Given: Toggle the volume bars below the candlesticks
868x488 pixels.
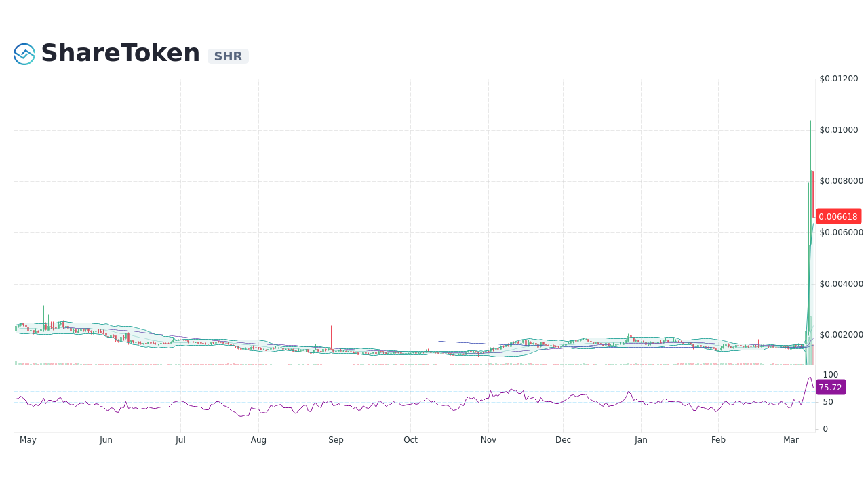Looking at the screenshot, I should click(x=407, y=365).
